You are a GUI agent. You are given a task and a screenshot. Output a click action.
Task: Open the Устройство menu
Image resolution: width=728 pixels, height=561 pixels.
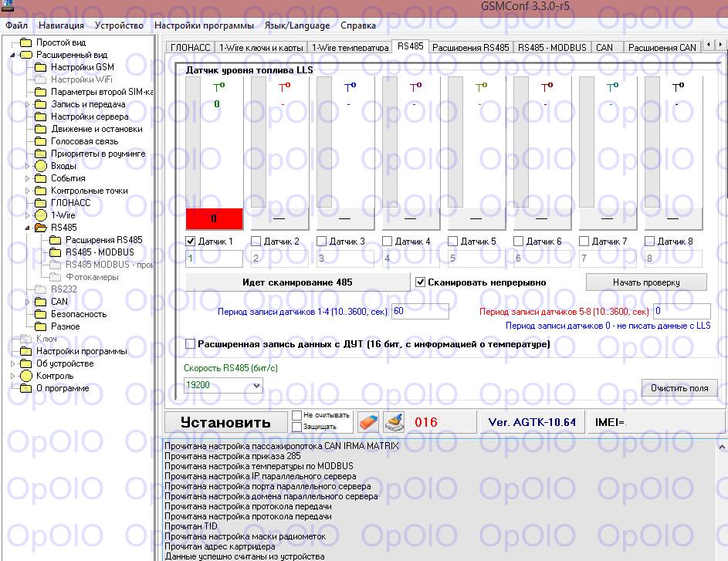tap(118, 25)
